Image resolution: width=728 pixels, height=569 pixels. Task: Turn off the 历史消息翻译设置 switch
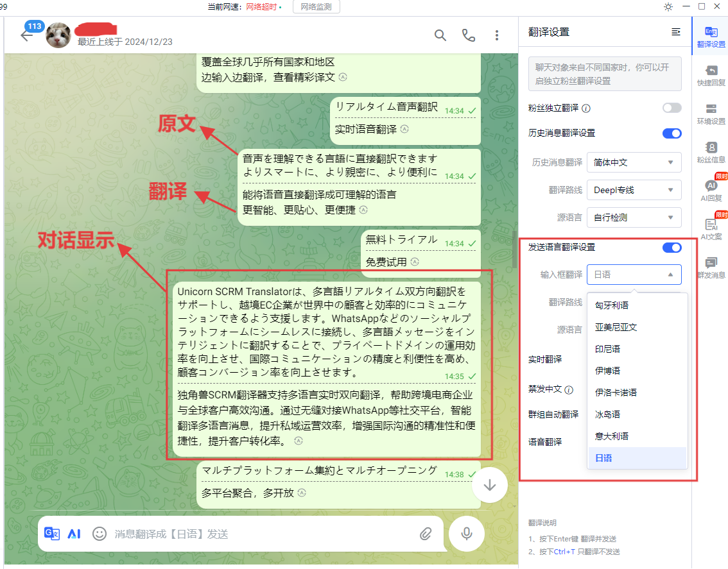click(672, 133)
